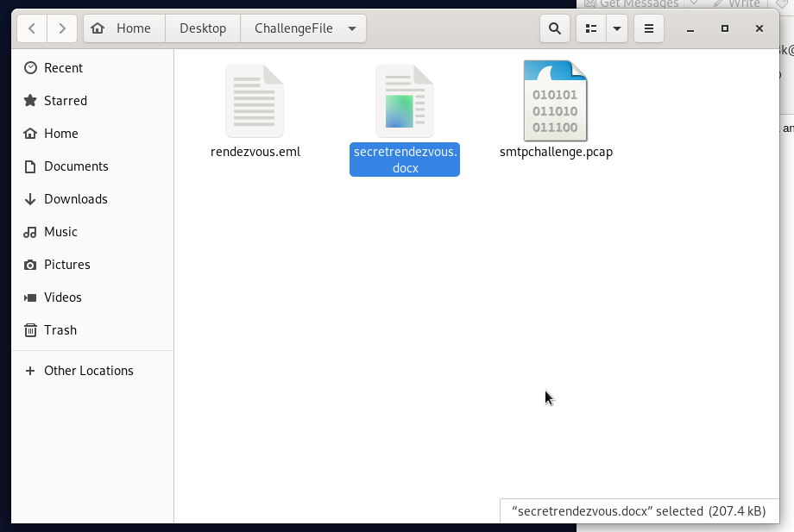Open Starred in sidebar
The width and height of the screenshot is (794, 532).
click(x=66, y=101)
